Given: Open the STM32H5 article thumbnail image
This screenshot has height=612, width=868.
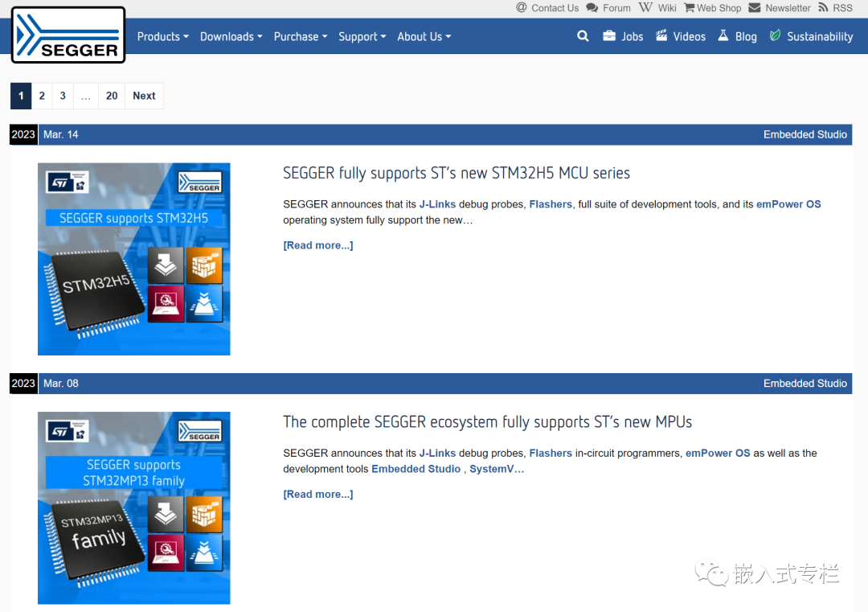Looking at the screenshot, I should coord(134,259).
